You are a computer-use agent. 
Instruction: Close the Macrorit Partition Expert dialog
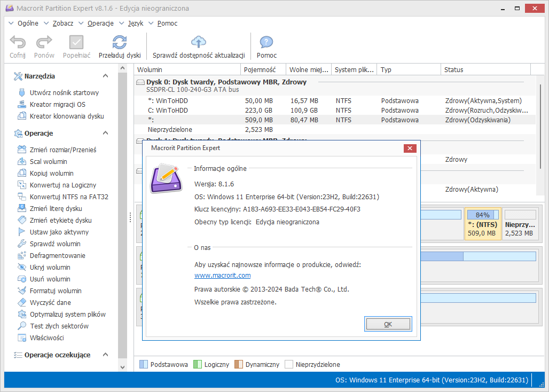tap(410, 148)
